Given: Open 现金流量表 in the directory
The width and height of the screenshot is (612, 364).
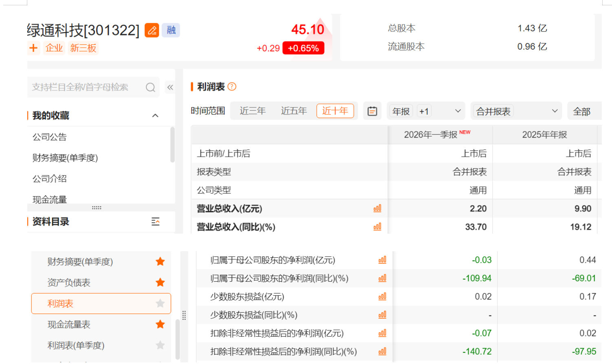Looking at the screenshot, I should [69, 325].
